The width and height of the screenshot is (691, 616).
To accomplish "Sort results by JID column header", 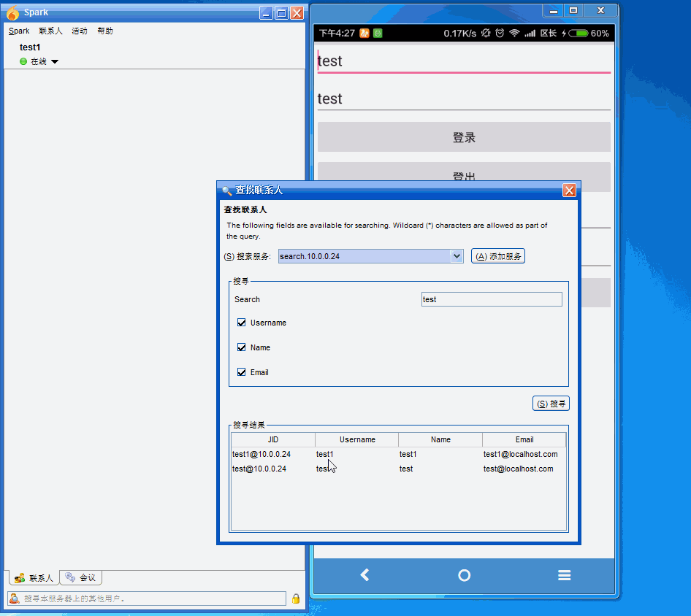I will click(273, 439).
